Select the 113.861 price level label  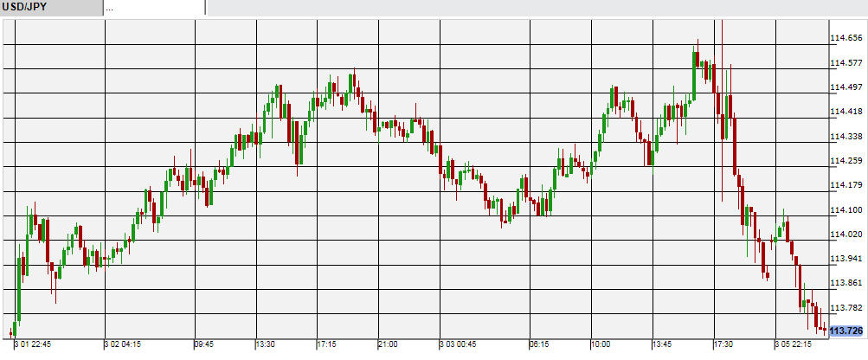tap(845, 283)
